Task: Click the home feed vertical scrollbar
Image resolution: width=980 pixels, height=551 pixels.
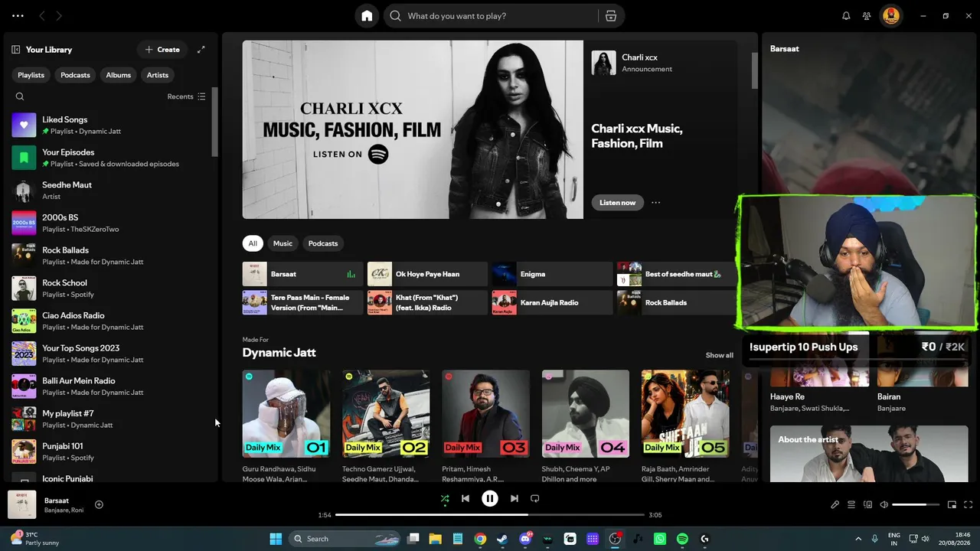Action: pyautogui.click(x=755, y=70)
